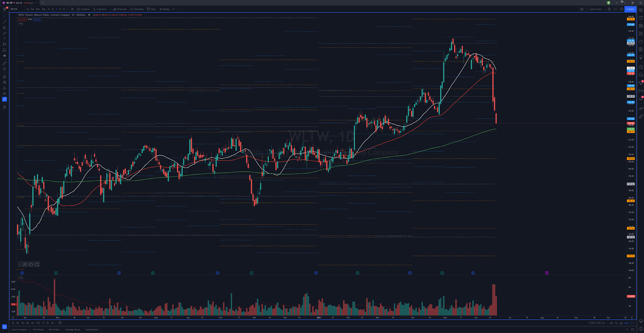This screenshot has height=333, width=644.
Task: Expand the timeframe interval dropdown
Action: tap(68, 9)
